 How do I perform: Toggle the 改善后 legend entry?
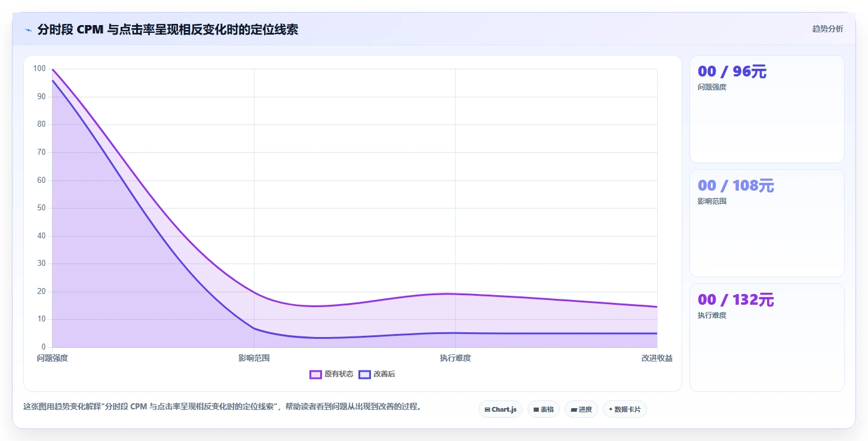(377, 374)
